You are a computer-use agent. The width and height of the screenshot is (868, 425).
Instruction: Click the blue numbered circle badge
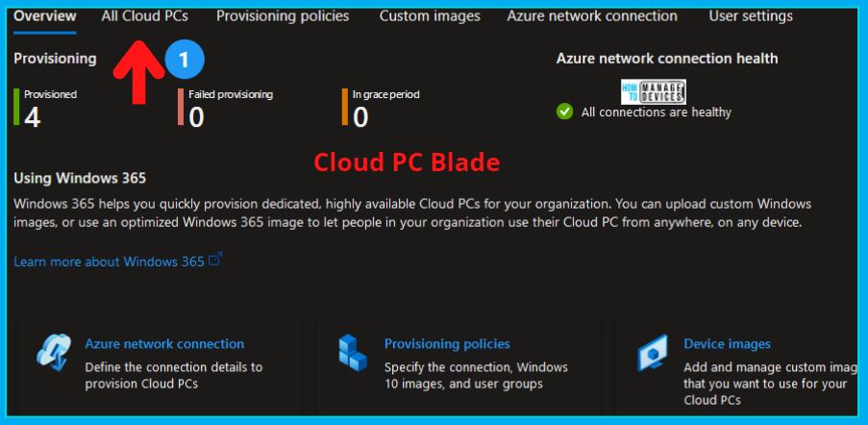click(185, 60)
